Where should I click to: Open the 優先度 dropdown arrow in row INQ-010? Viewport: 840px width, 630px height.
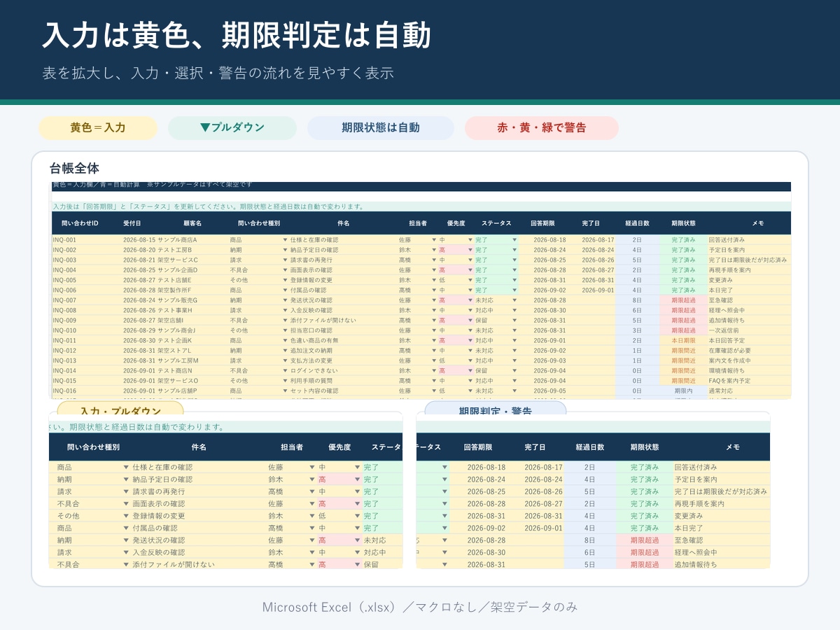point(470,330)
